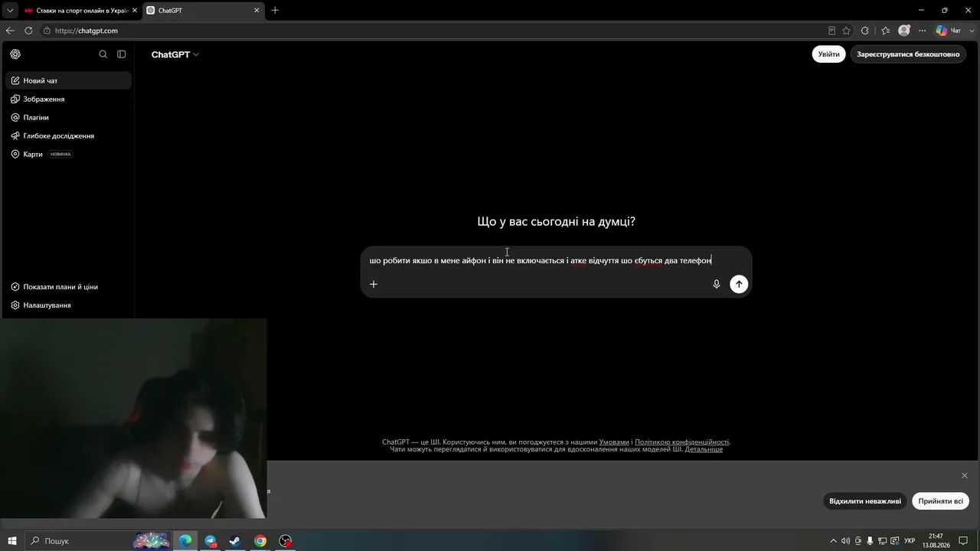Open Карти in the sidebar

[69, 154]
